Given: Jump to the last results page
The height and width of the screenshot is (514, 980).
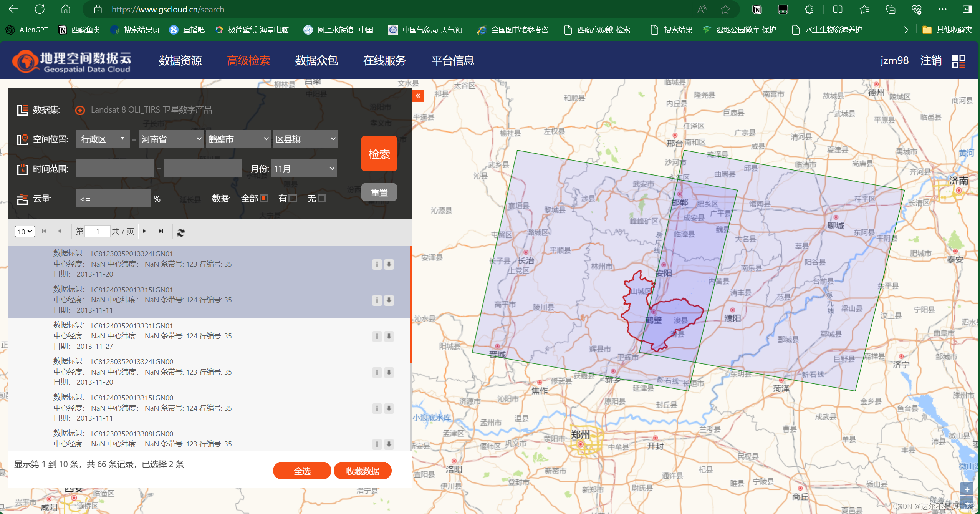Looking at the screenshot, I should (x=161, y=231).
